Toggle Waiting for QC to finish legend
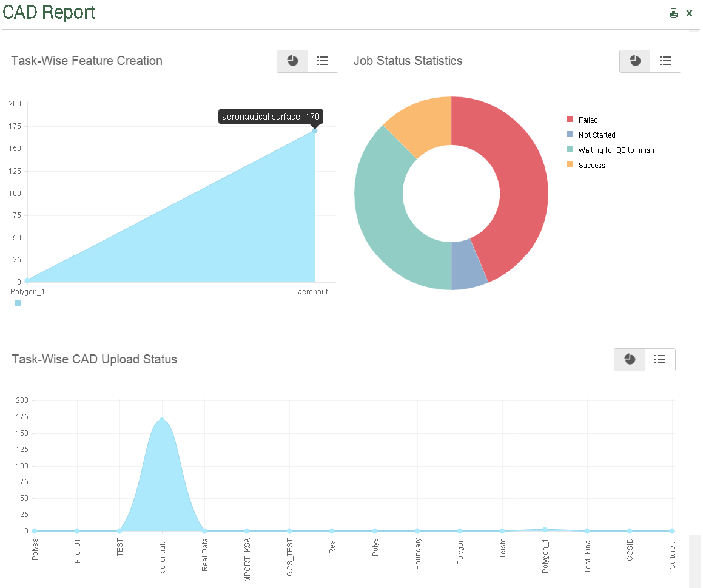Screen dimensions: 703x588 pos(615,150)
